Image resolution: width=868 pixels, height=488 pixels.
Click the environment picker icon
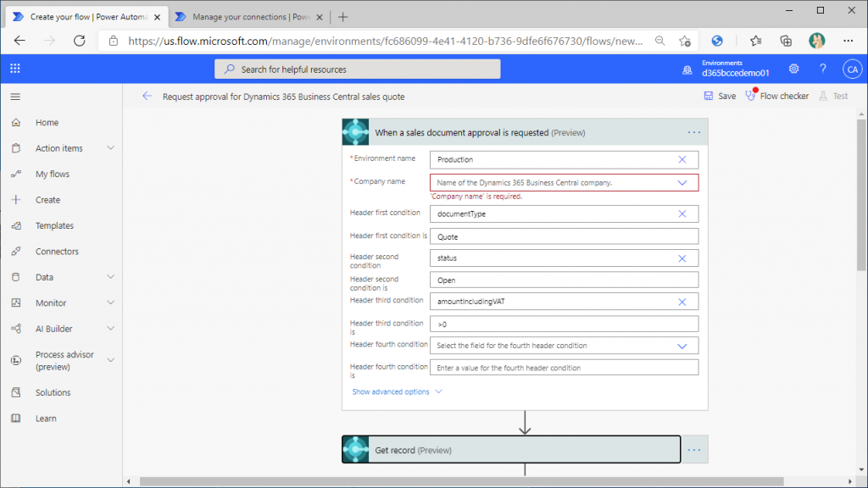click(687, 69)
